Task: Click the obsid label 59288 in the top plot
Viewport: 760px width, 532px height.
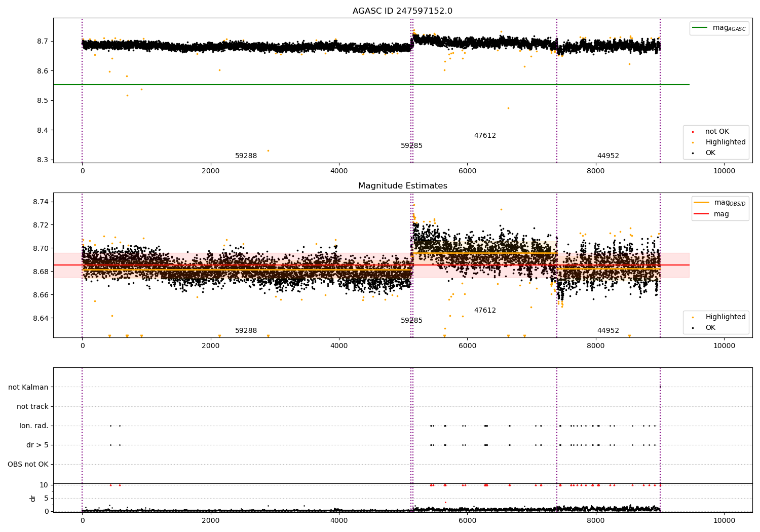Action: (x=246, y=156)
